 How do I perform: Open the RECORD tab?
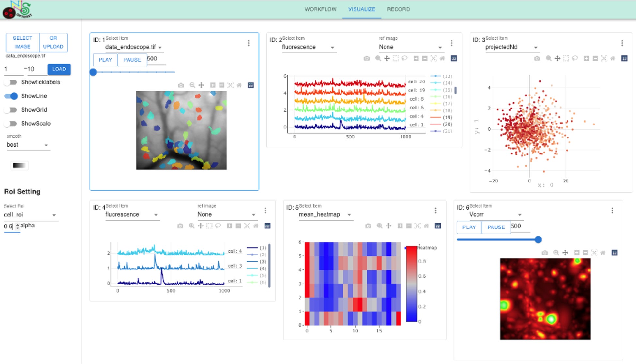click(398, 9)
